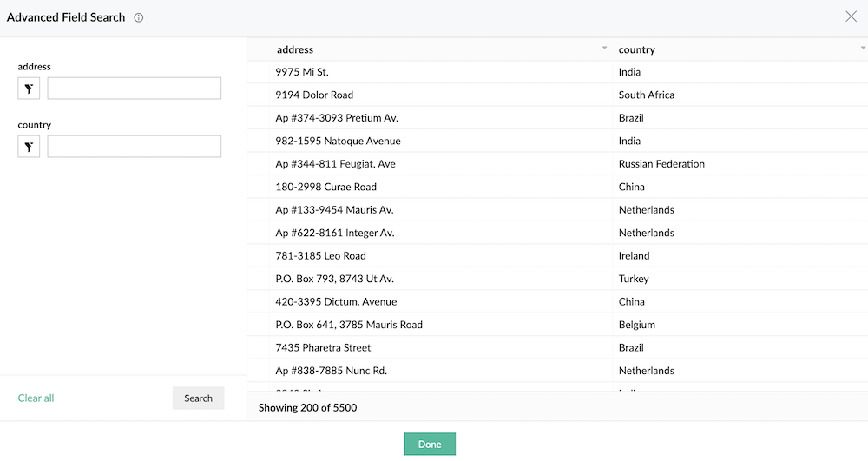The width and height of the screenshot is (868, 461).
Task: Open the address field filter operator icon
Action: point(29,89)
